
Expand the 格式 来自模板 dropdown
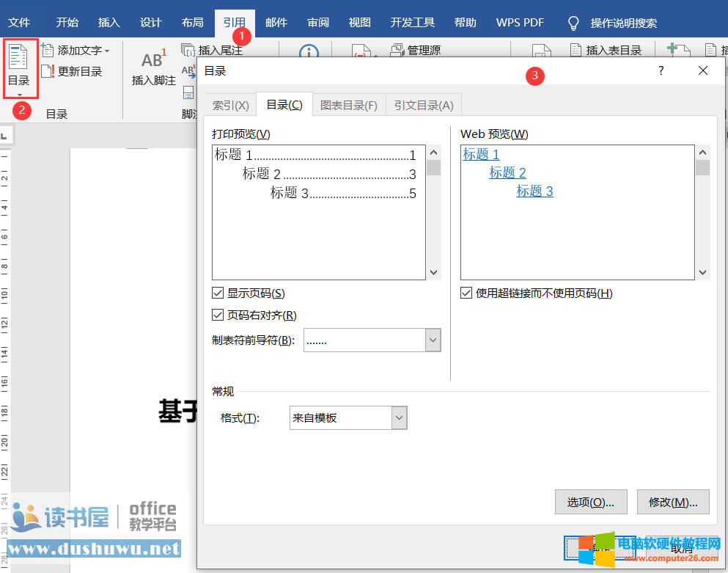[399, 418]
